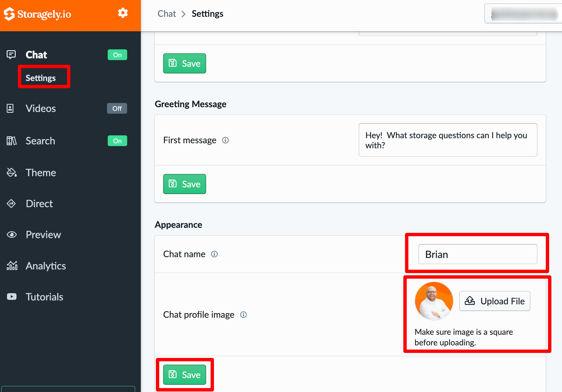Click the Theme paint-bucket icon
Screen dimensions: 562x392
coord(11,173)
